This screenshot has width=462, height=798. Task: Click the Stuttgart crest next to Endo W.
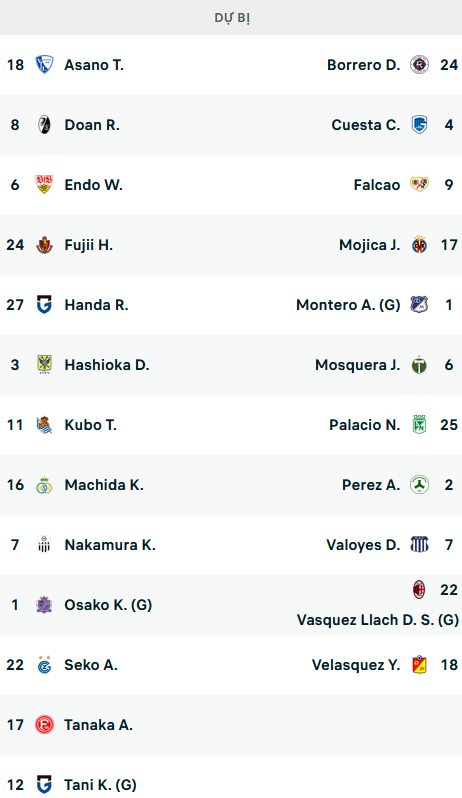click(44, 185)
